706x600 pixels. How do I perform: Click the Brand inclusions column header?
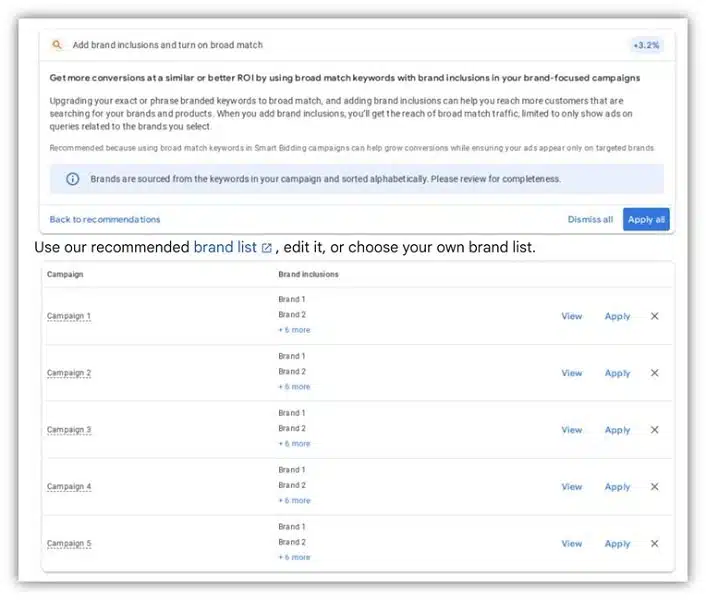tap(308, 275)
